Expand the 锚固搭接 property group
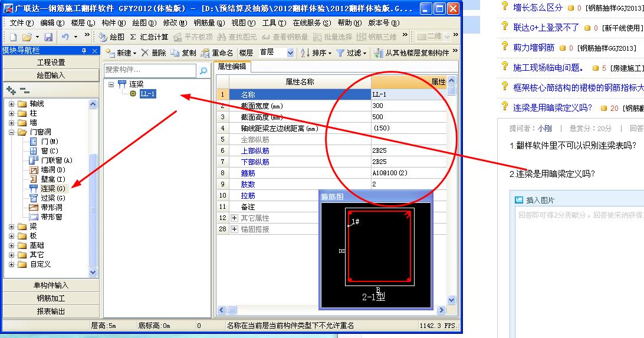The image size is (644, 338). (234, 229)
